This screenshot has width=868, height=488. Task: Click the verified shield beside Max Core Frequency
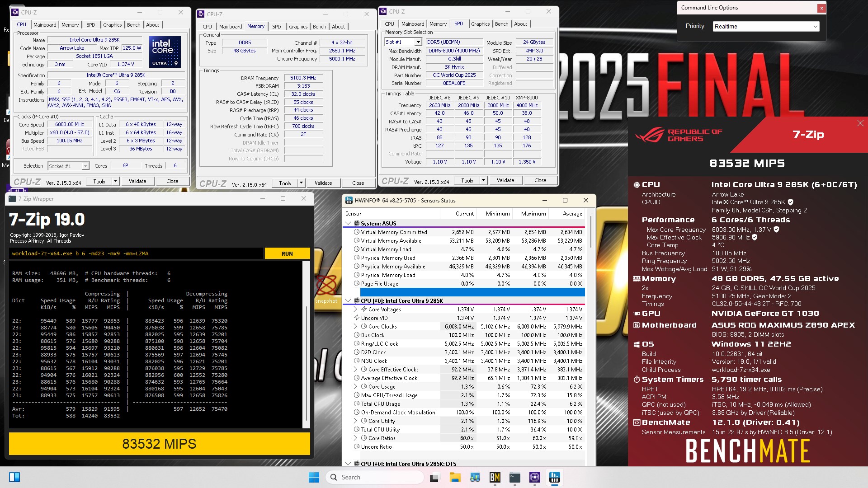pos(776,230)
